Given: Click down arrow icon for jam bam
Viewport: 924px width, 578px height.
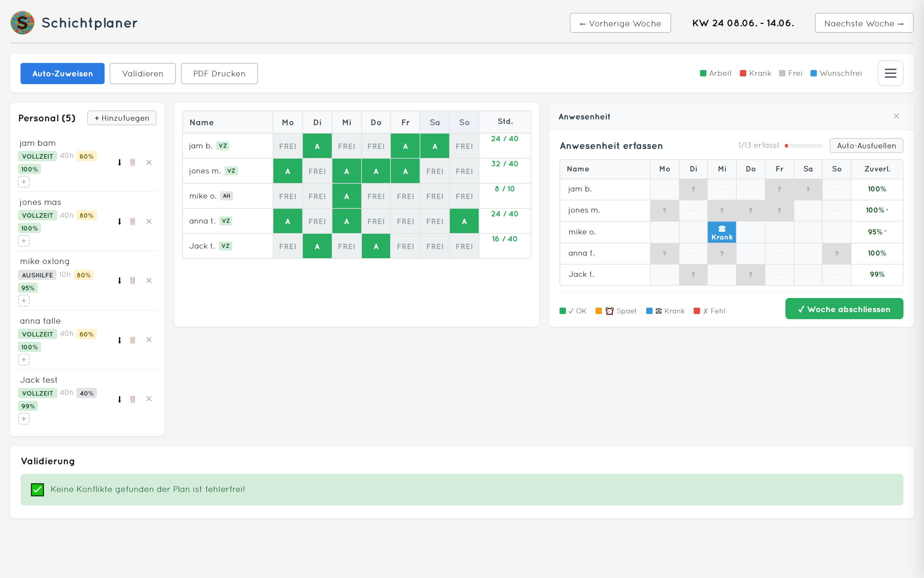Looking at the screenshot, I should point(119,162).
